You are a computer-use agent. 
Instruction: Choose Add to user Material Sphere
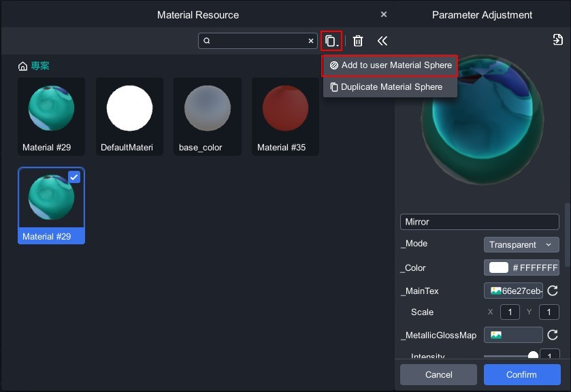[x=390, y=65]
